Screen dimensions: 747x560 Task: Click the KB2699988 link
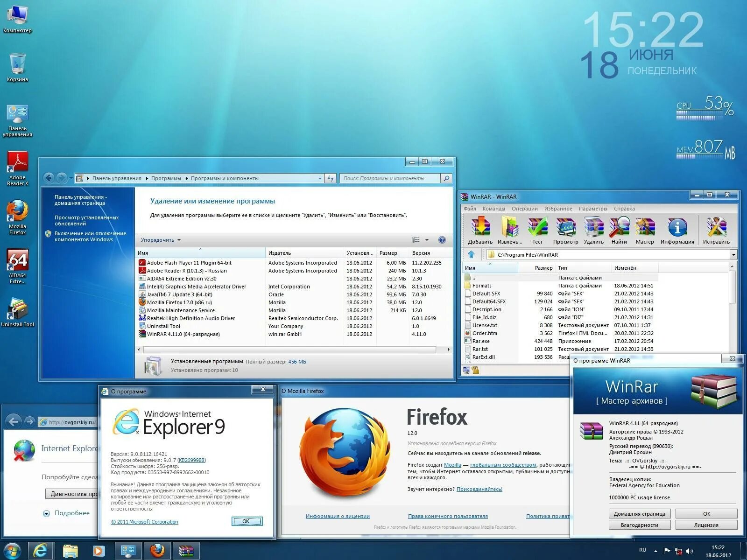pos(192,460)
